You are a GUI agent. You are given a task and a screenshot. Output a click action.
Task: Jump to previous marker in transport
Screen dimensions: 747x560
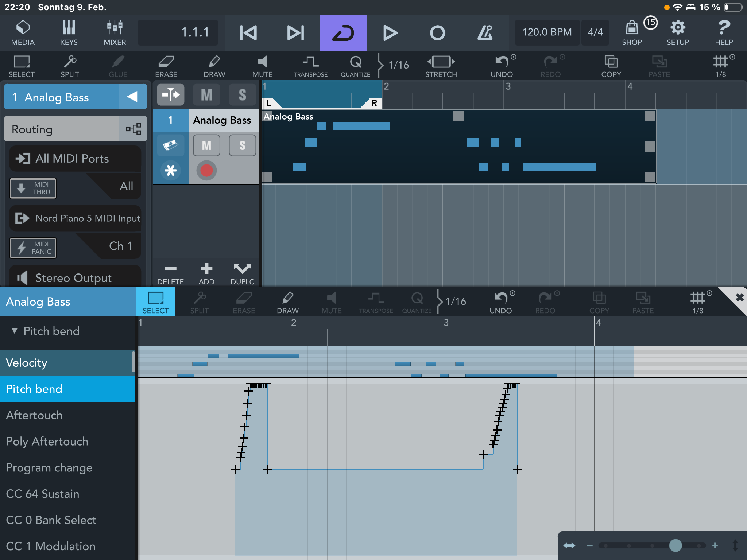(x=248, y=33)
